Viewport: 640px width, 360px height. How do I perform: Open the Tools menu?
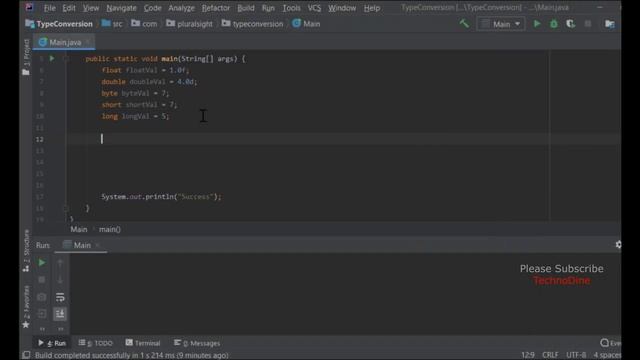tap(291, 8)
